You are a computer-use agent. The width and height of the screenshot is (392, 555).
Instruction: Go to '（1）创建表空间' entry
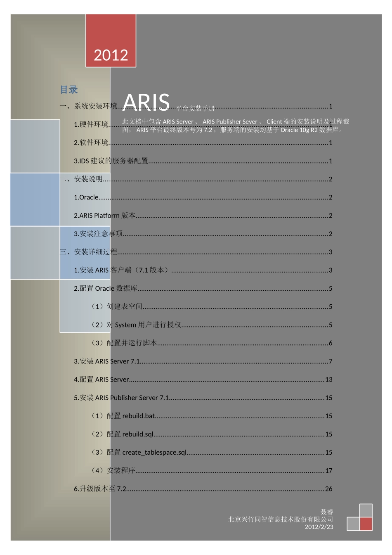[210, 306]
